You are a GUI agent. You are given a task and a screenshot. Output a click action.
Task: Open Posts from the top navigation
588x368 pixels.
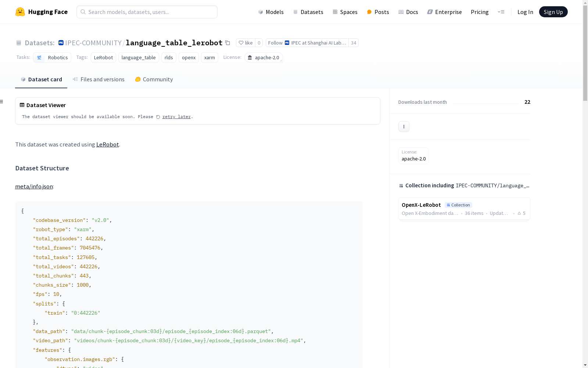point(378,12)
